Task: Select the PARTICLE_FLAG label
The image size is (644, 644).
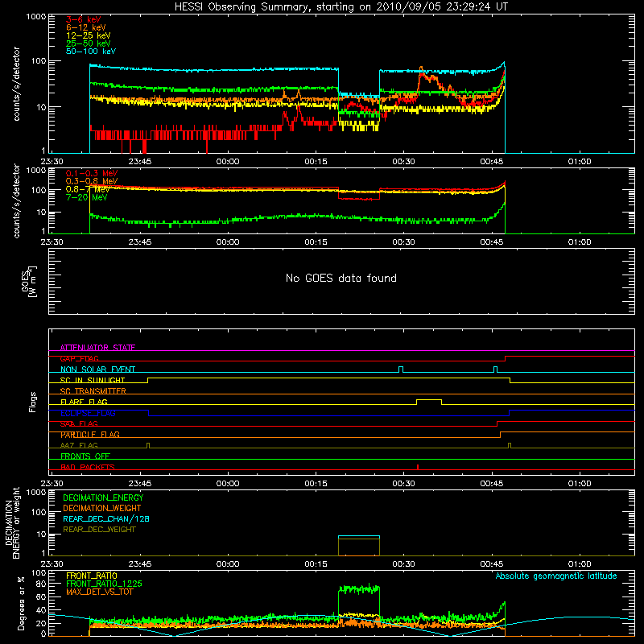Action: (90, 435)
